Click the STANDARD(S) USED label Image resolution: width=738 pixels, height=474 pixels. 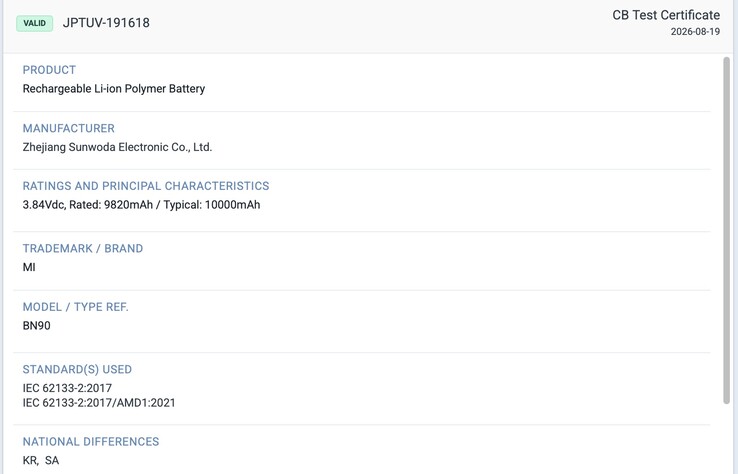click(77, 370)
